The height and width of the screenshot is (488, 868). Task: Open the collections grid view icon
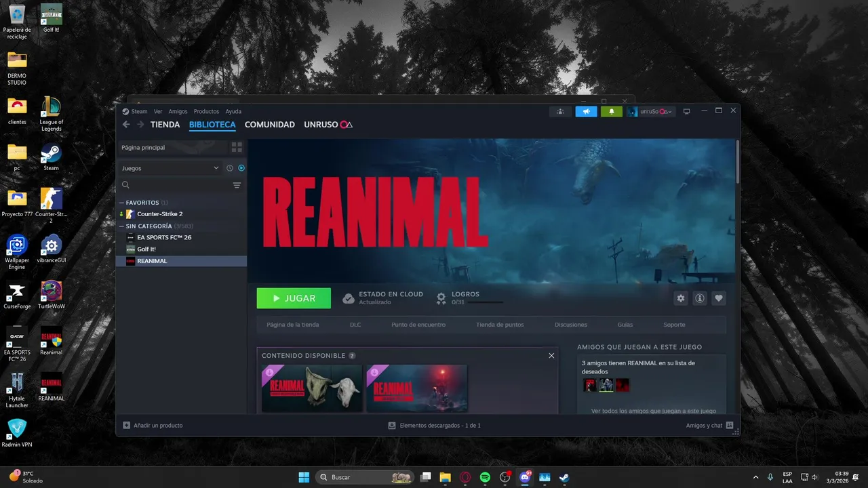click(x=237, y=147)
